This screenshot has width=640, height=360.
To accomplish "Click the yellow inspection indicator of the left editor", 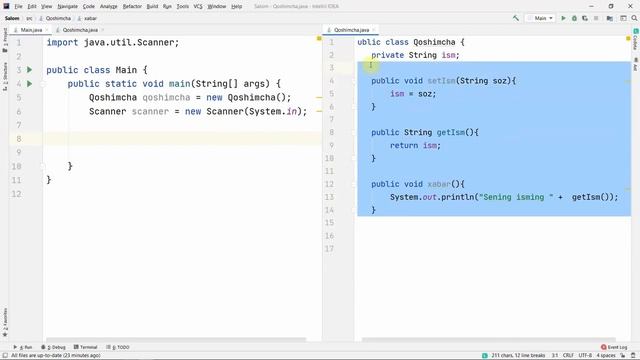I will click(x=319, y=38).
